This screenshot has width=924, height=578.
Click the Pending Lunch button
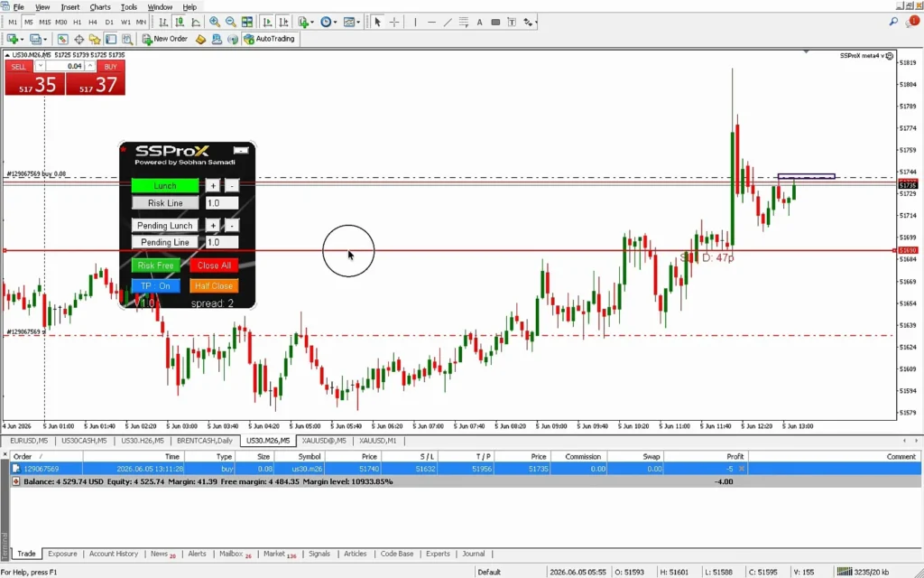[165, 225]
